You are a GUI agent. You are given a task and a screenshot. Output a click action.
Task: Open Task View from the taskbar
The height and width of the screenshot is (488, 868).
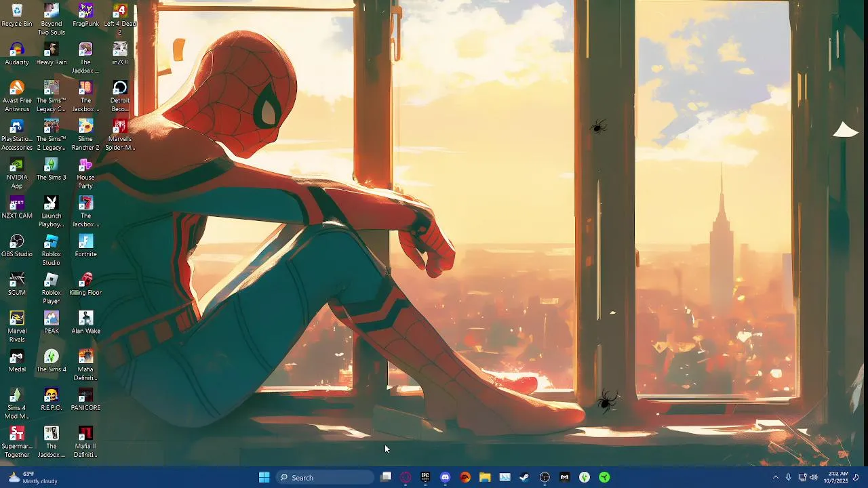(x=386, y=477)
